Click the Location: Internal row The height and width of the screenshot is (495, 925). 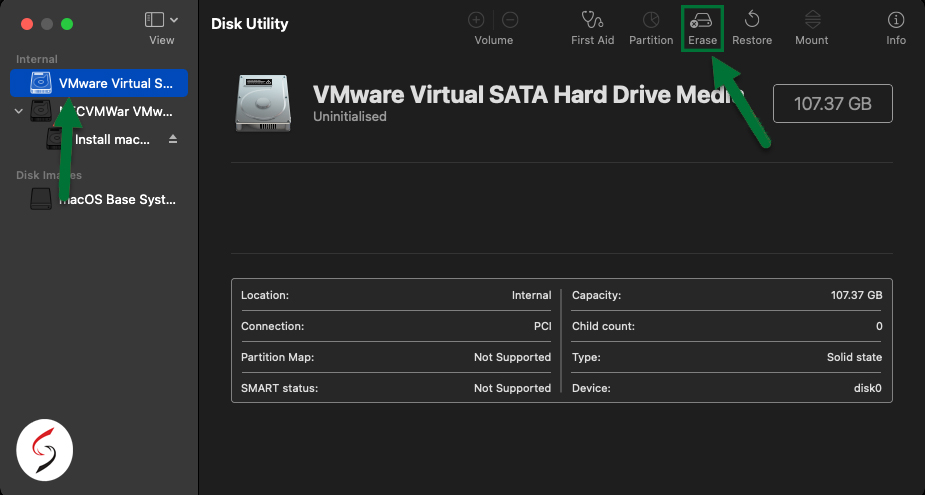(396, 295)
